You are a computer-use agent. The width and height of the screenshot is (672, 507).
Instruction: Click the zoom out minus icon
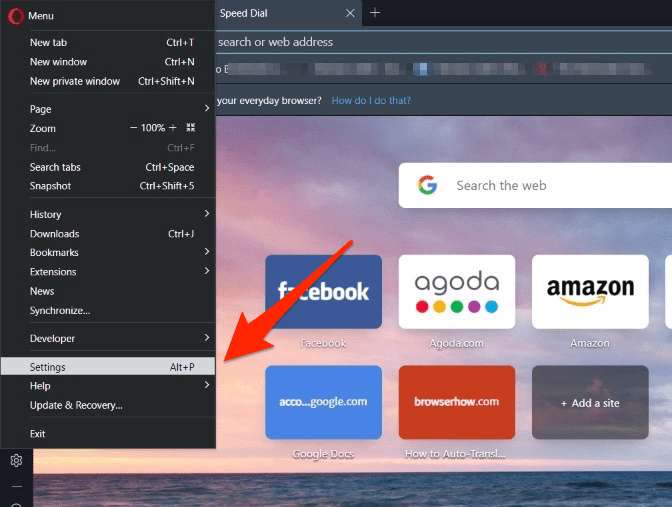pos(134,128)
